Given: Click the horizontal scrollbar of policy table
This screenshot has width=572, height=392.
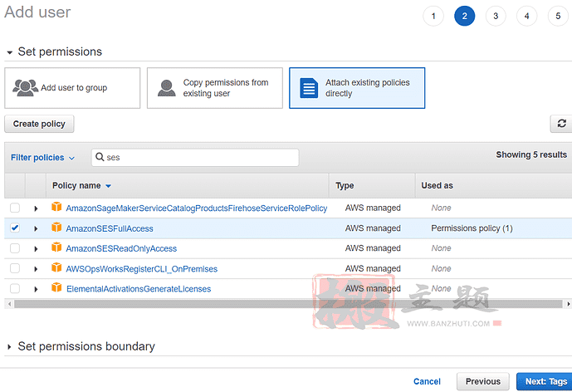Looking at the screenshot, I should coord(288,304).
